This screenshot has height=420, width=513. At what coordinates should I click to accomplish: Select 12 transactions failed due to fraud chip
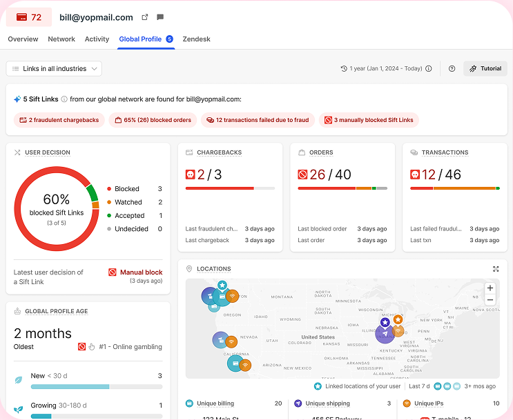coord(258,120)
